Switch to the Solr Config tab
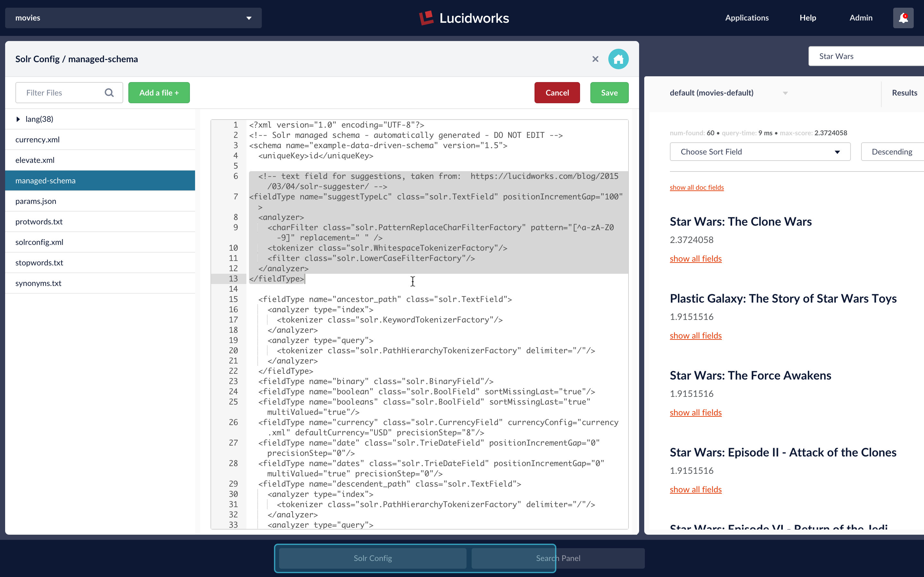The image size is (924, 577). point(372,558)
